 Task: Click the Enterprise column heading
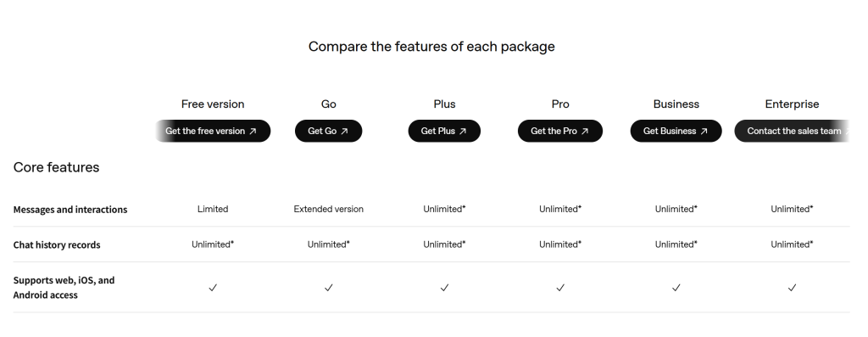[x=793, y=104]
